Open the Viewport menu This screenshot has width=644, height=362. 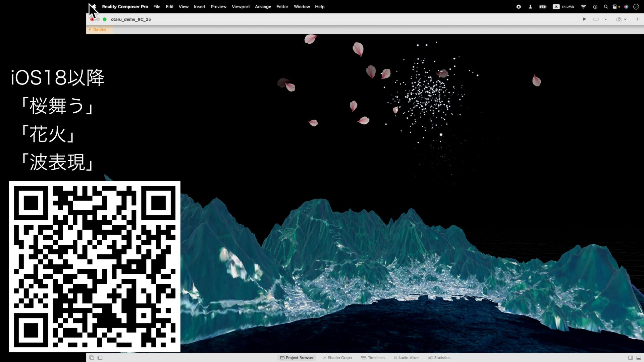pos(240,6)
